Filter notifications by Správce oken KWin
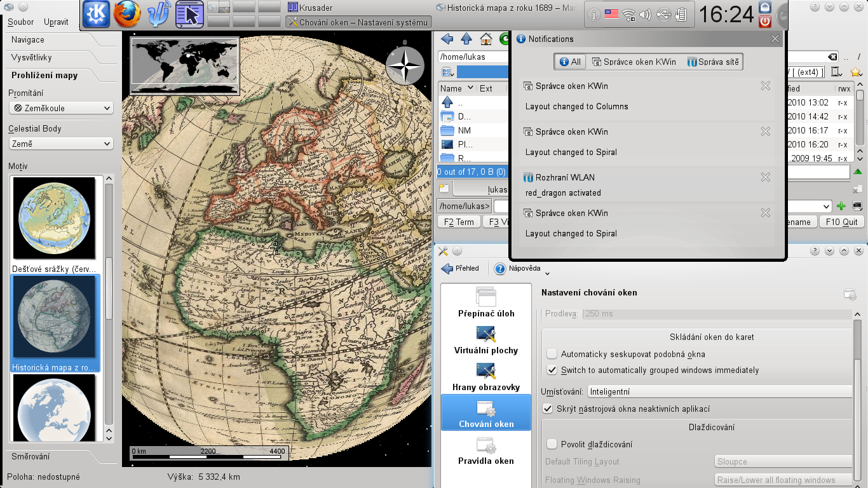The image size is (868, 488). (634, 62)
